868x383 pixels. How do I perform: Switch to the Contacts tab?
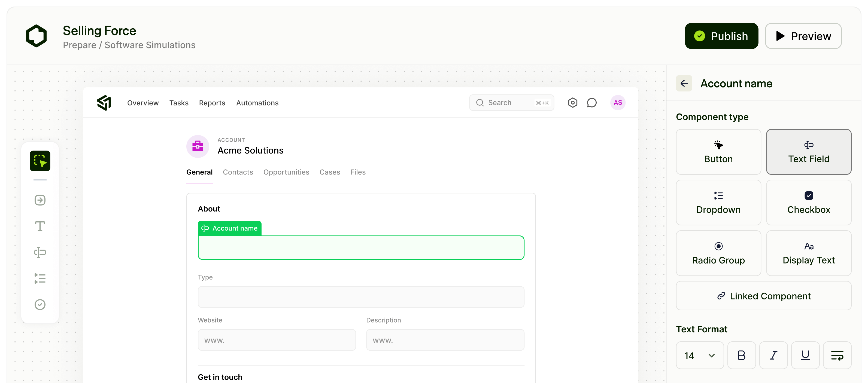pyautogui.click(x=238, y=172)
